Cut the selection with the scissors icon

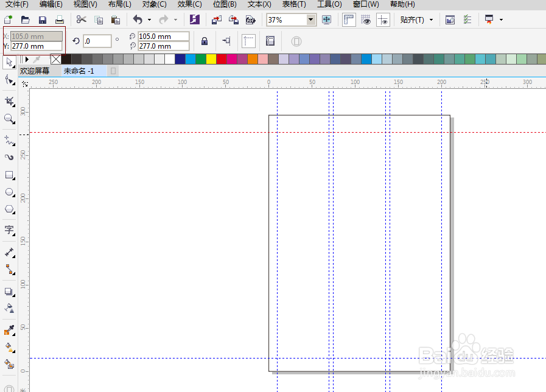coord(81,19)
